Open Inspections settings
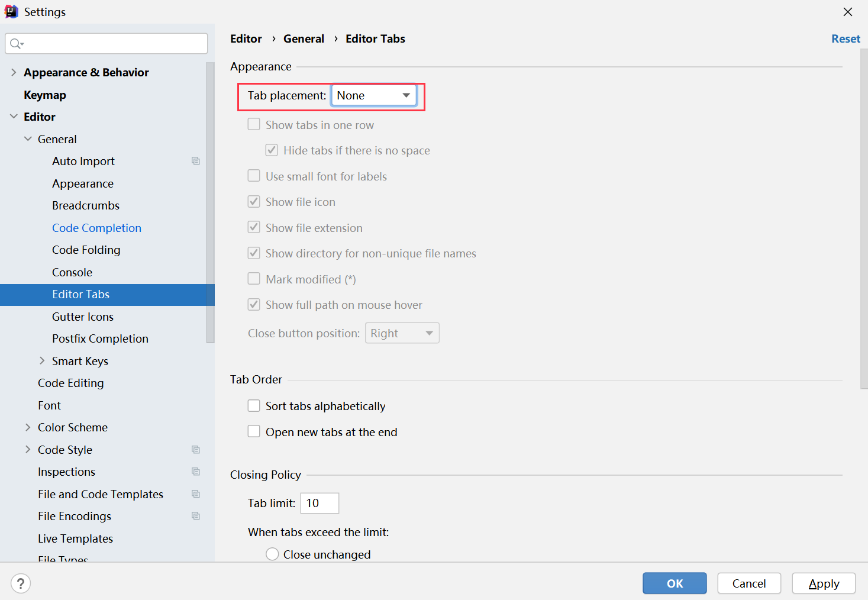Image resolution: width=868 pixels, height=600 pixels. point(66,472)
